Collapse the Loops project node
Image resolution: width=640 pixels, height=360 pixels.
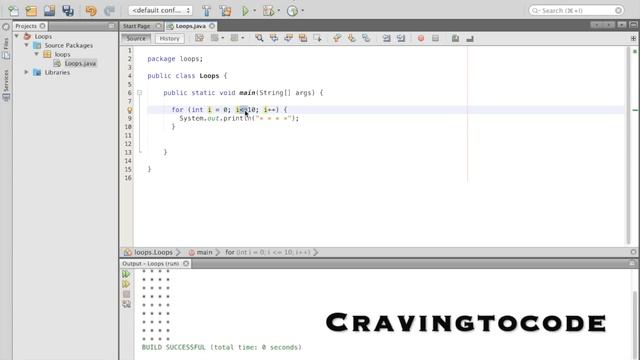pyautogui.click(x=17, y=36)
